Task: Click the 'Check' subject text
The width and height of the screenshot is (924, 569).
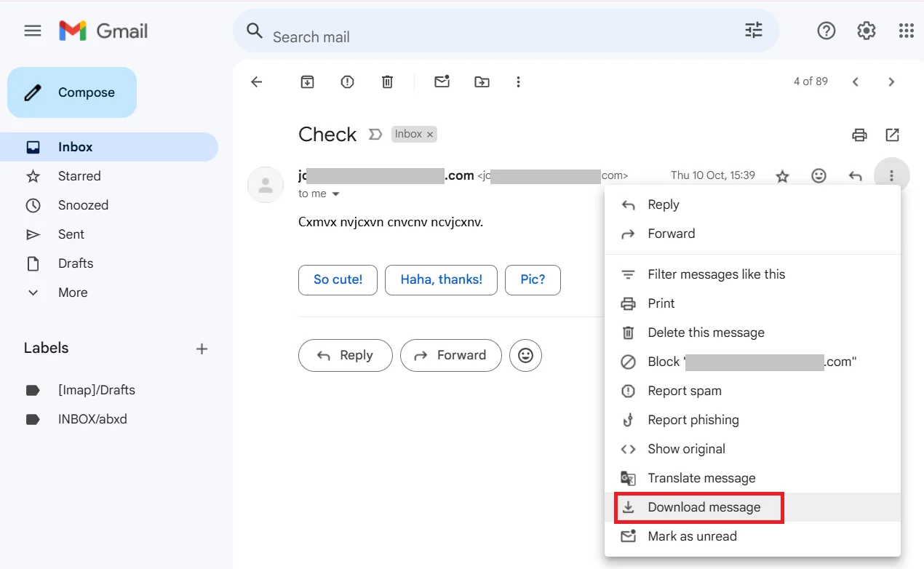Action: click(327, 135)
